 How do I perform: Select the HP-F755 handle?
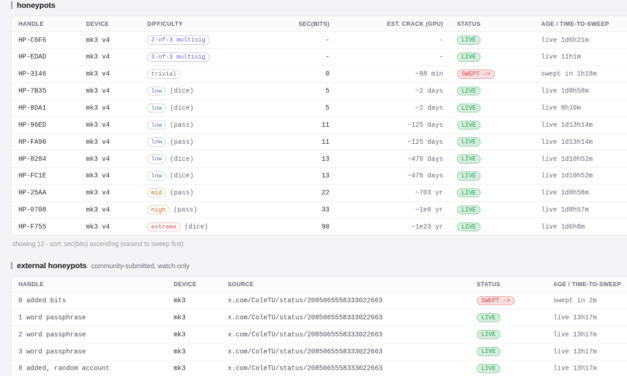pos(32,226)
